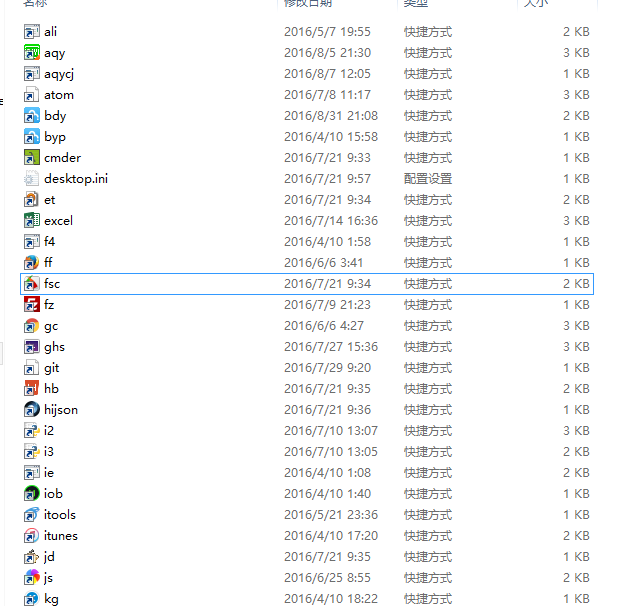639x614 pixels.
Task: Click the "快捷方式" type in gc row
Action: click(428, 326)
